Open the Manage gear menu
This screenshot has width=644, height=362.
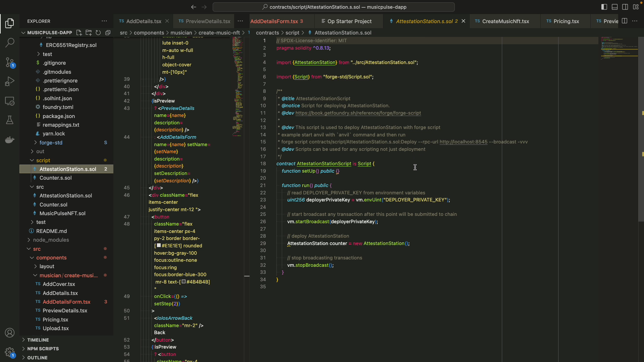[x=10, y=352]
